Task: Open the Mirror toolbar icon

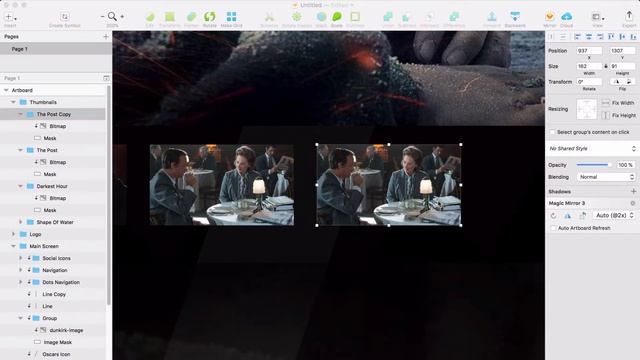Action: pos(550,17)
